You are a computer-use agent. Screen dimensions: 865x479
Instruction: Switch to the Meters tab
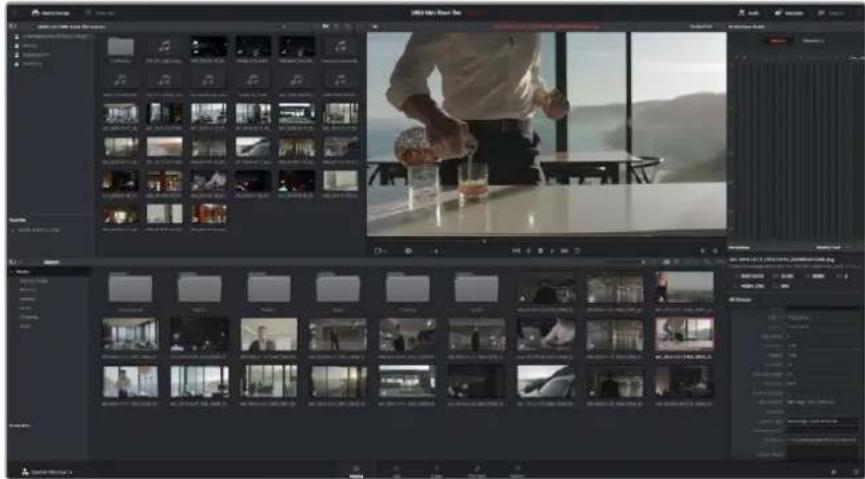[x=777, y=41]
